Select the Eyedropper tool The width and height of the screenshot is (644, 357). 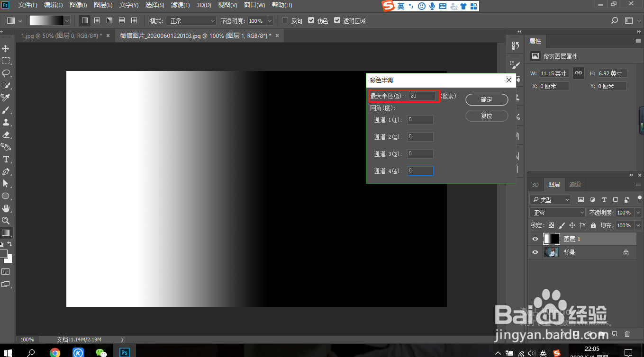point(6,98)
